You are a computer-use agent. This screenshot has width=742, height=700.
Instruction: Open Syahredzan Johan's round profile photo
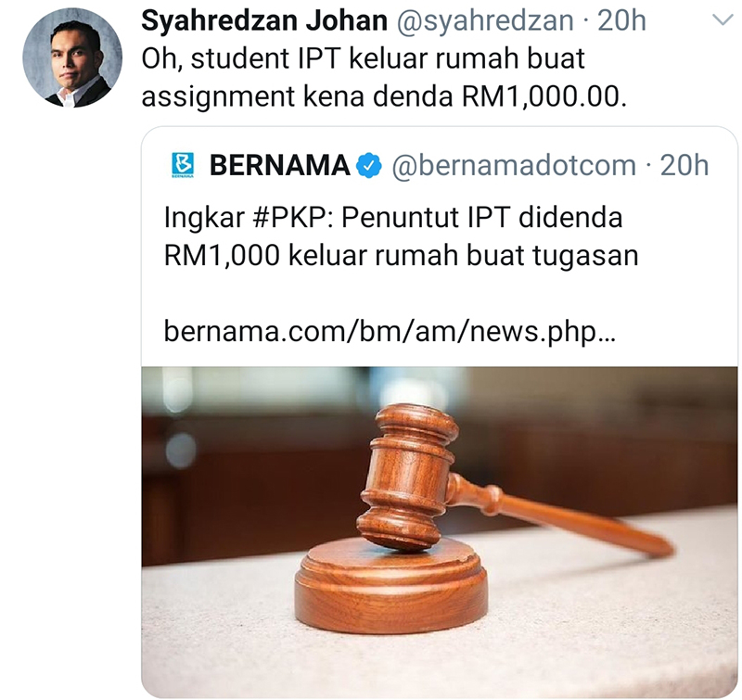72,57
